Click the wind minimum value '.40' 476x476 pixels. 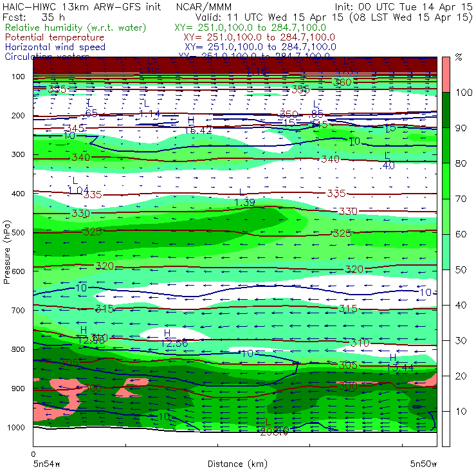pos(387,166)
